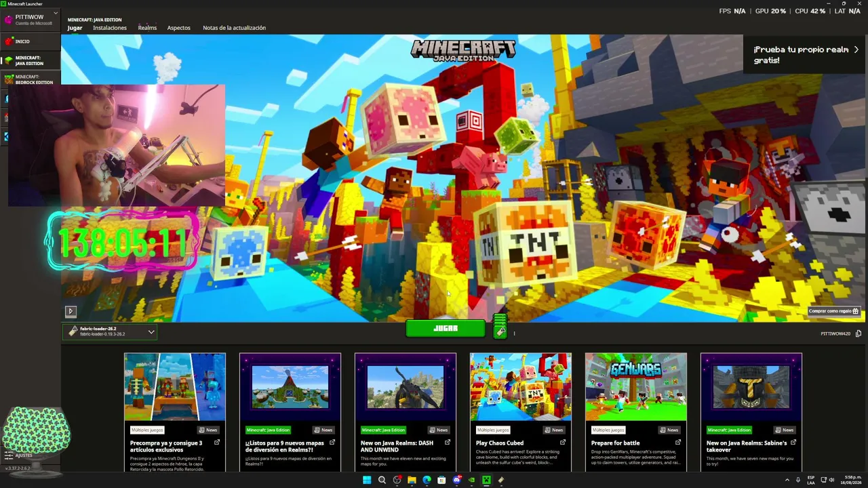
Task: Open the 9 nuevos mapas de diversión news card
Action: (x=290, y=412)
